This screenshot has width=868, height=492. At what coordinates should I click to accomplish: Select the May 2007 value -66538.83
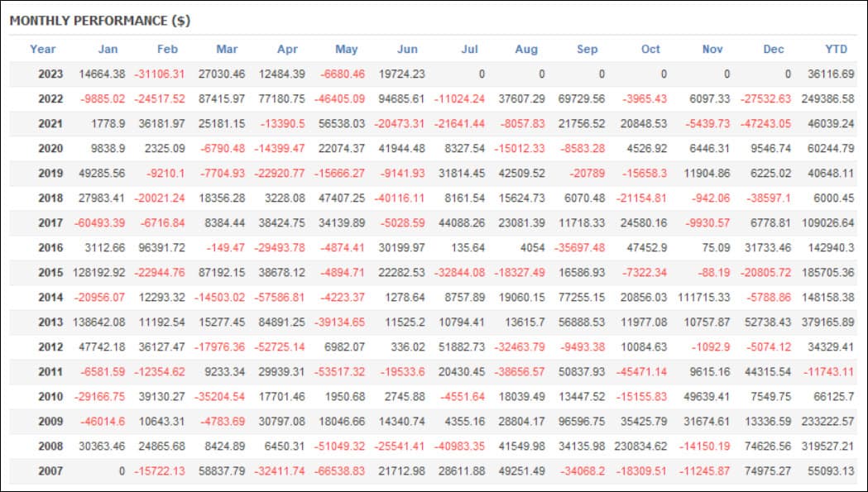pos(339,471)
